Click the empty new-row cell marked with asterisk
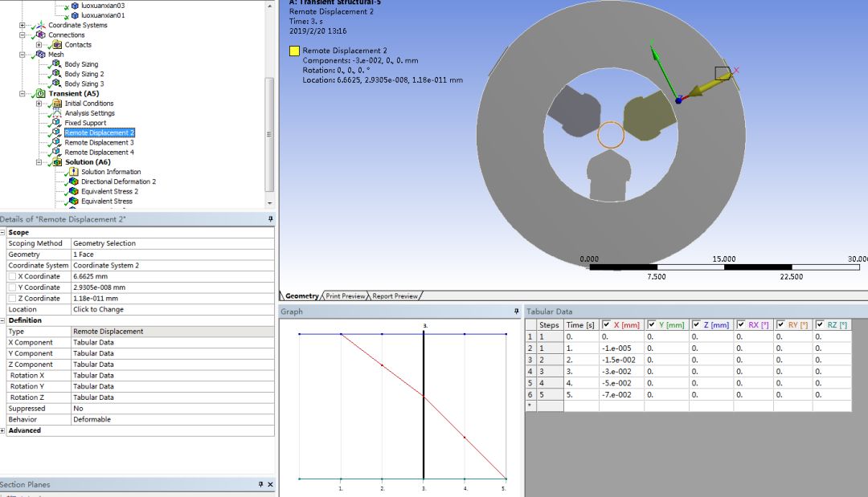Image resolution: width=868 pixels, height=497 pixels. [x=530, y=405]
